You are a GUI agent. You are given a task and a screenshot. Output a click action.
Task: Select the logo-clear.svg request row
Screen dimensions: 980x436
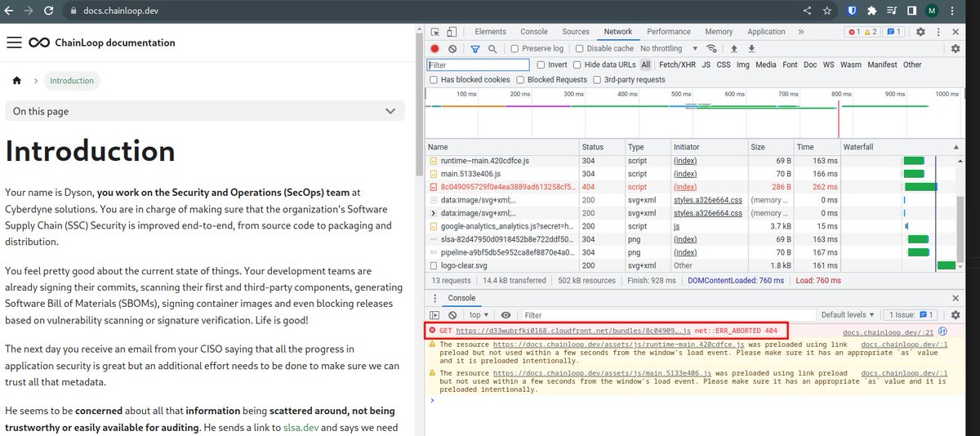click(x=693, y=266)
